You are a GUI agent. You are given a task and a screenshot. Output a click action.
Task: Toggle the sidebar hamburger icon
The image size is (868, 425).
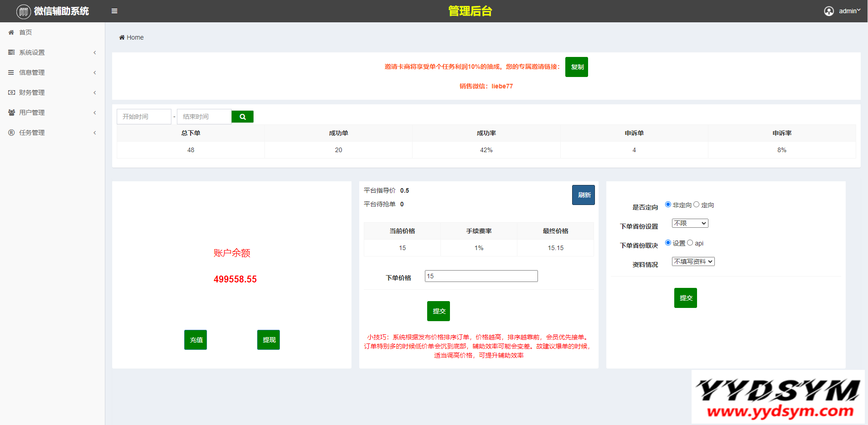pyautogui.click(x=114, y=10)
